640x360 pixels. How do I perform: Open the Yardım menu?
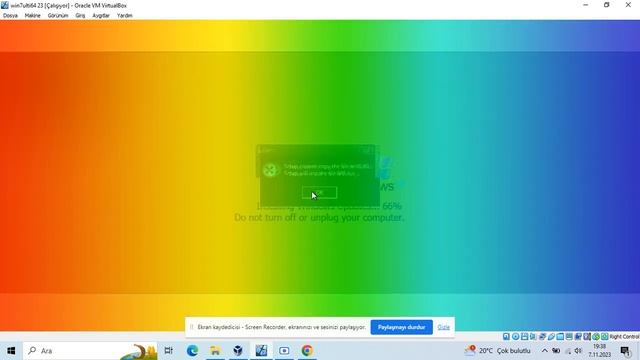[x=124, y=16]
